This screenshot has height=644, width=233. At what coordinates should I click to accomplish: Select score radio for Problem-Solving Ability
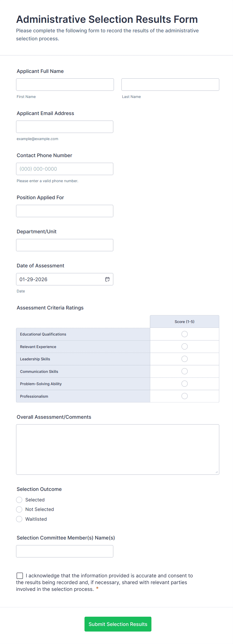(184, 383)
